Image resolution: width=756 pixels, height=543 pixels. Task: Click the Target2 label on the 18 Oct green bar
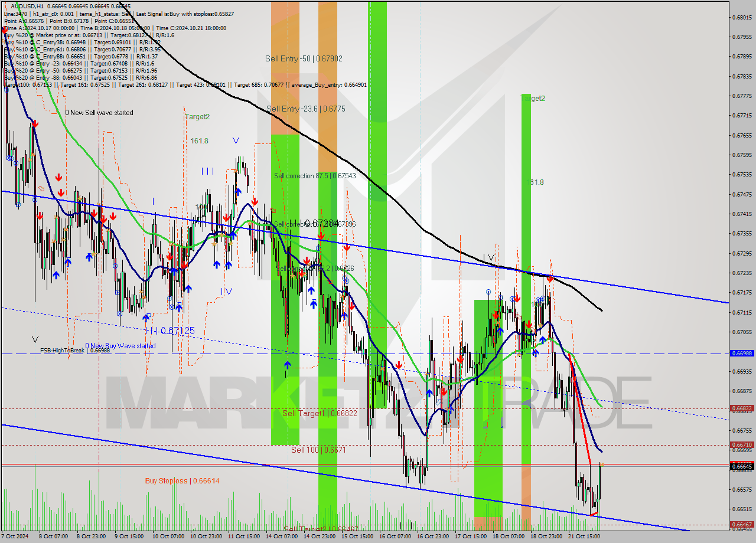click(x=533, y=99)
